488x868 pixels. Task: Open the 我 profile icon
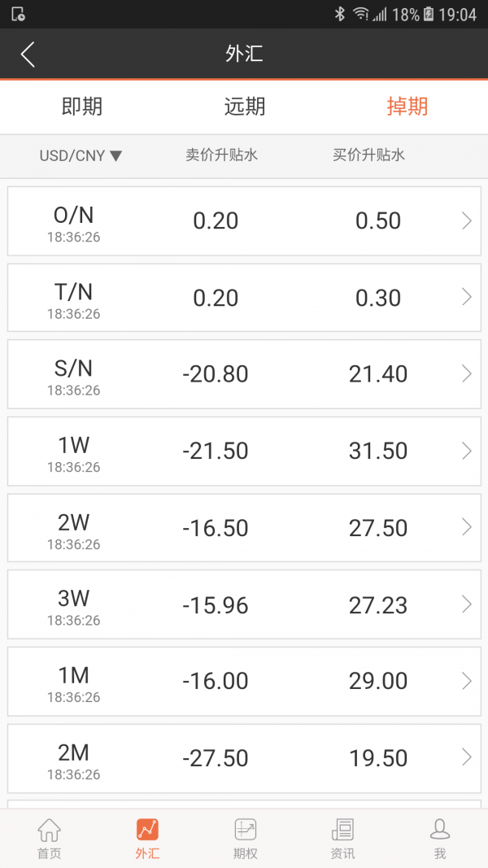[440, 831]
